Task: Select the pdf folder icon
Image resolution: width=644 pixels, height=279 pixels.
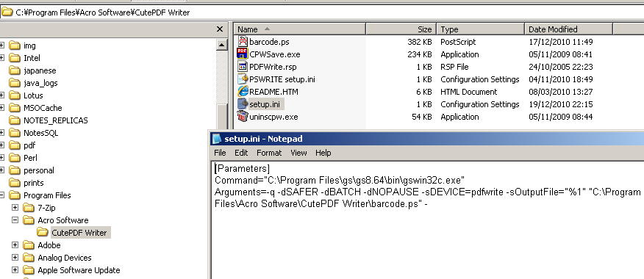Action: [x=15, y=145]
